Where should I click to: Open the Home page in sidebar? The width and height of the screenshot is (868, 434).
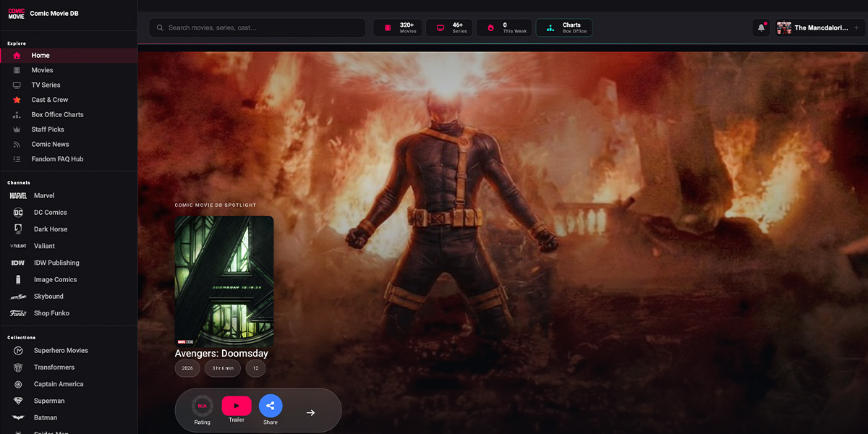(69, 56)
